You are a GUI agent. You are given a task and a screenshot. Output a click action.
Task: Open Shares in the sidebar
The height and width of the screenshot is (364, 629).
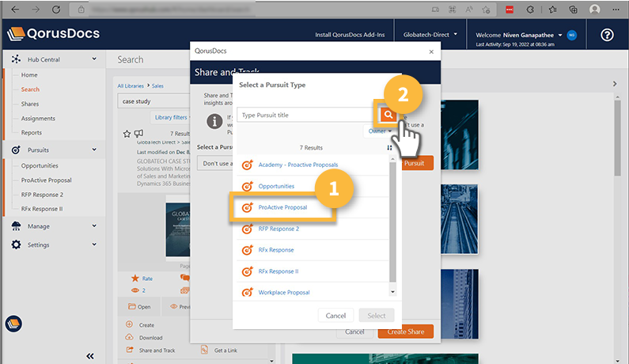click(x=30, y=104)
